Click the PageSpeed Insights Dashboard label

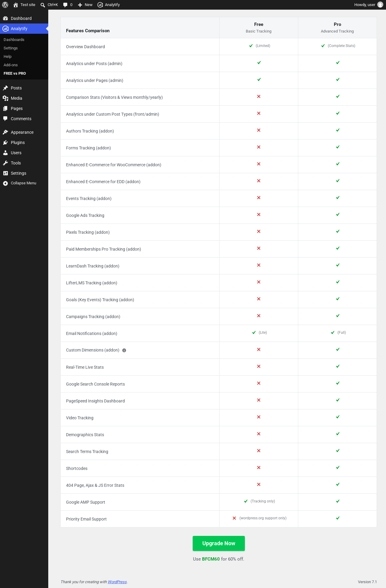pos(95,401)
